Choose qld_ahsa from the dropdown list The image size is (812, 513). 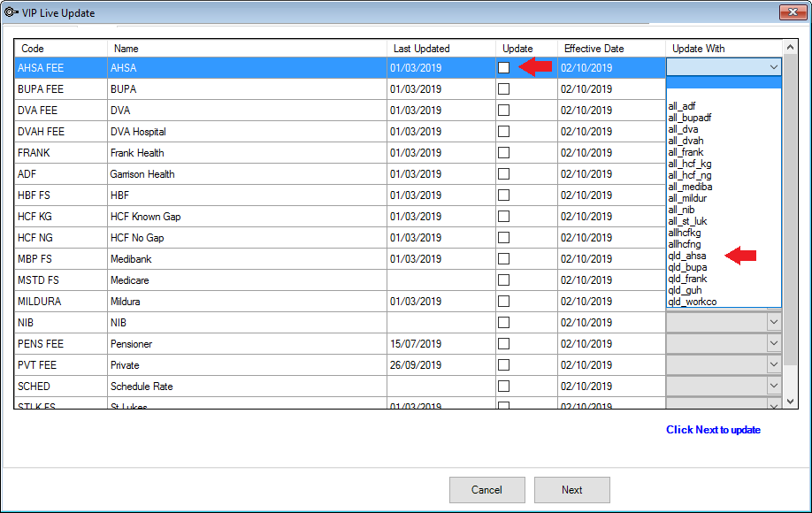tap(724, 256)
